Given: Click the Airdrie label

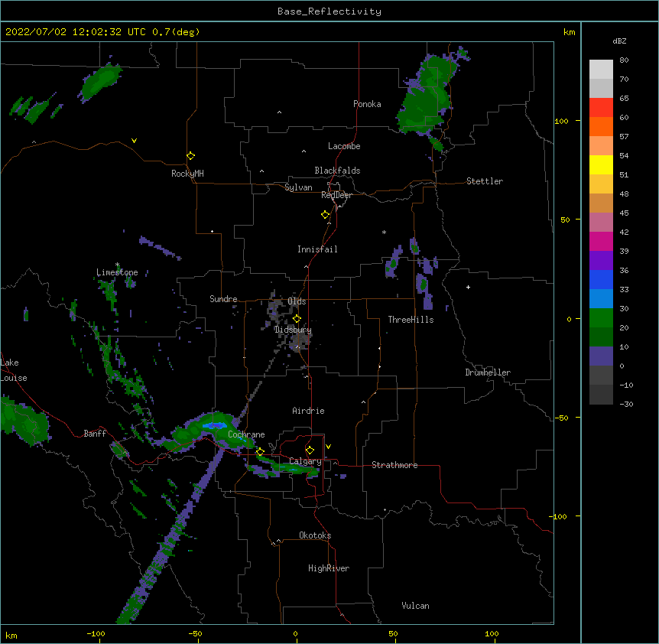Looking at the screenshot, I should (308, 411).
